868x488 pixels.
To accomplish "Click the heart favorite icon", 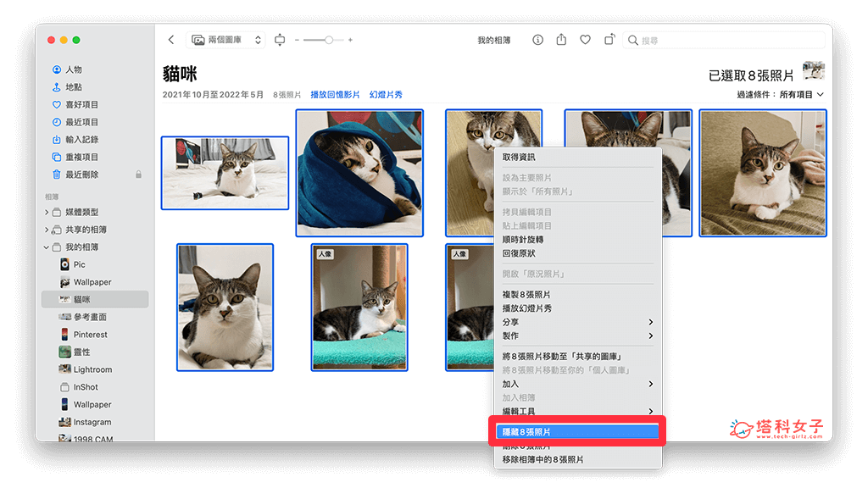I will 585,40.
